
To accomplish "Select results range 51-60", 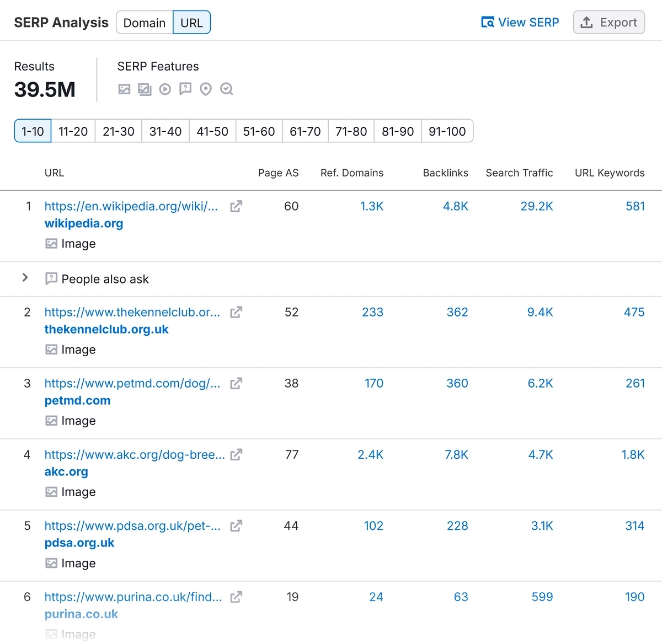I will point(259,131).
